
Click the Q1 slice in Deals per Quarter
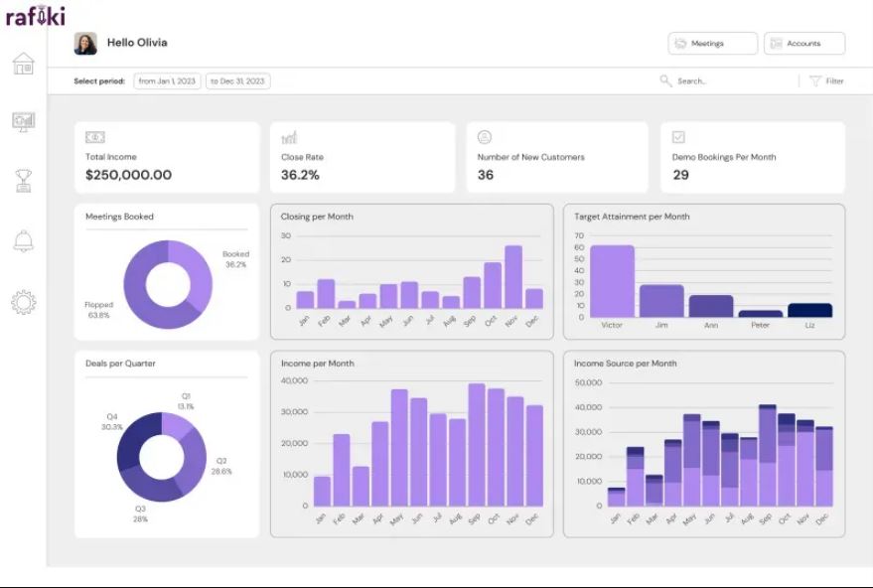(174, 424)
